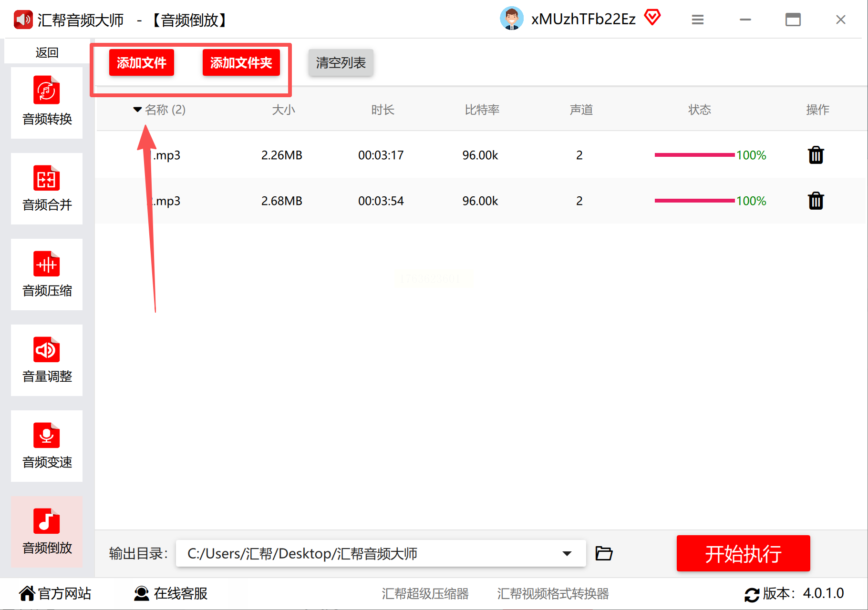Click the 声道 column header
This screenshot has height=610, width=868.
point(581,110)
